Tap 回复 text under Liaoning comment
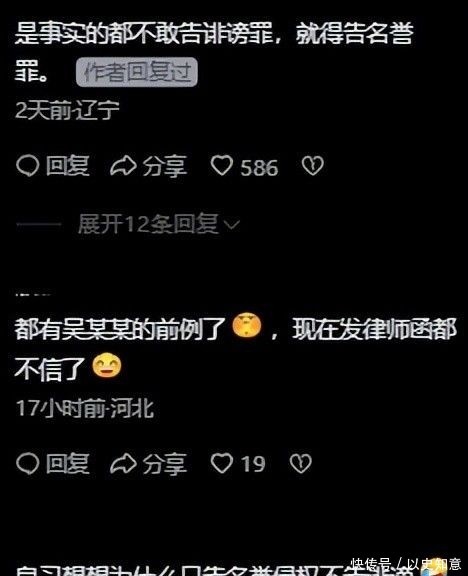 68,166
